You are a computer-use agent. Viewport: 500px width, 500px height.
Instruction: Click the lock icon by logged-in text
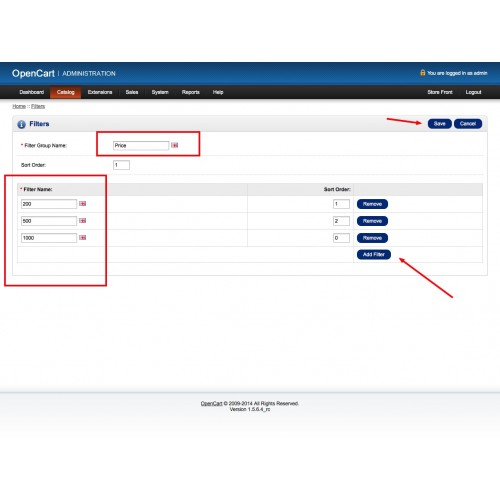(423, 73)
